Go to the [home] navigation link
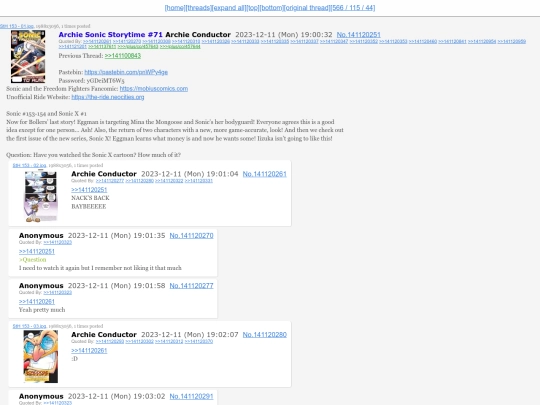 pyautogui.click(x=175, y=8)
